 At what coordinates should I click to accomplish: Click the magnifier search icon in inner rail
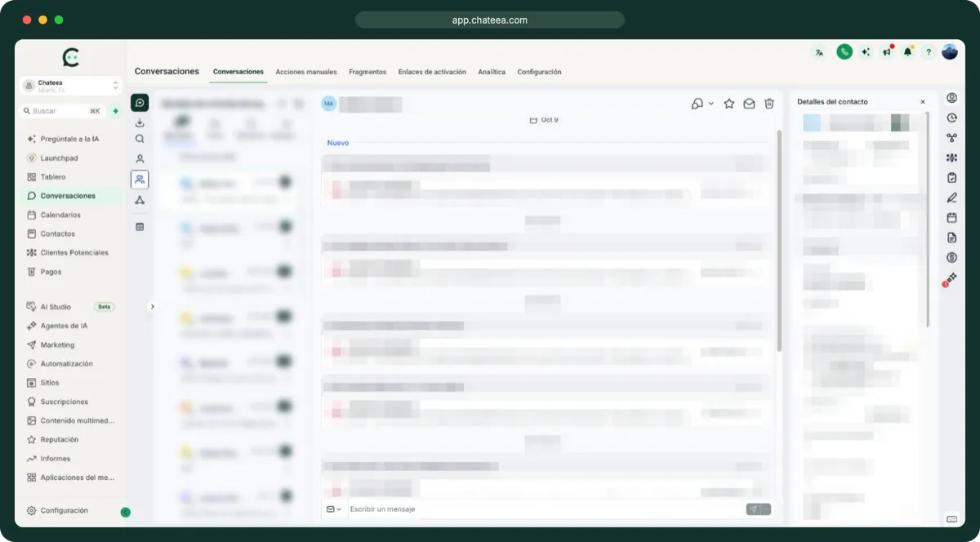click(140, 139)
